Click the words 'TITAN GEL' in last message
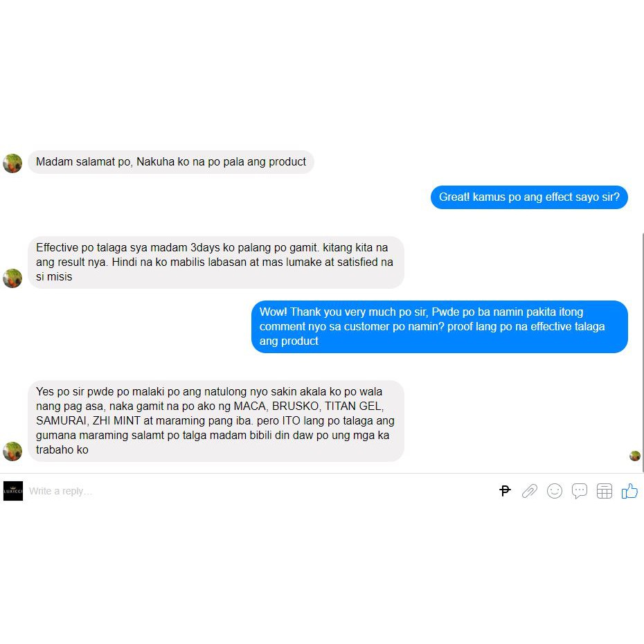 [x=354, y=406]
